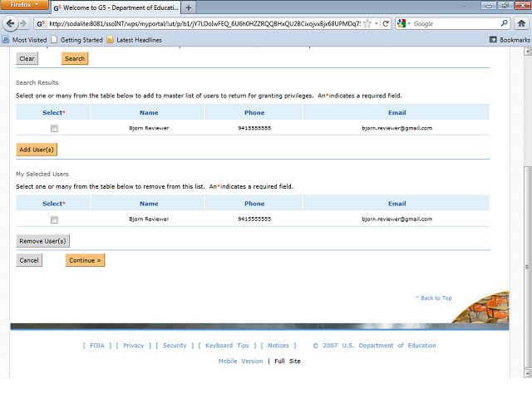Click Phone column header in Search Results
The width and height of the screenshot is (532, 399).
254,113
